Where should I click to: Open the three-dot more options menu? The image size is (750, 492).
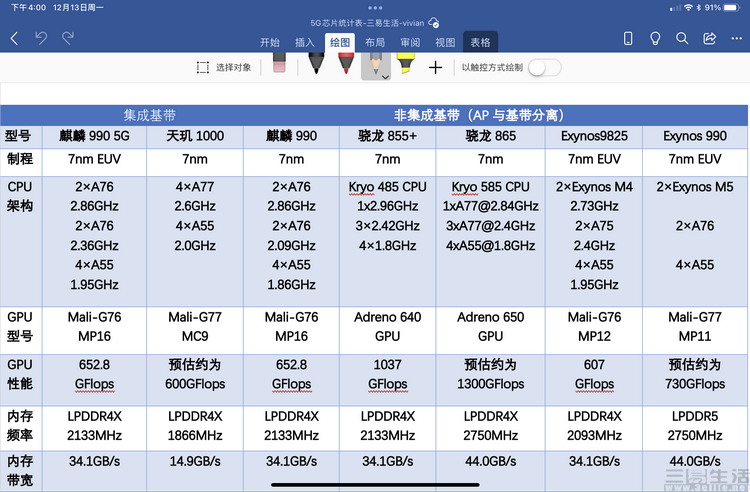tap(737, 38)
